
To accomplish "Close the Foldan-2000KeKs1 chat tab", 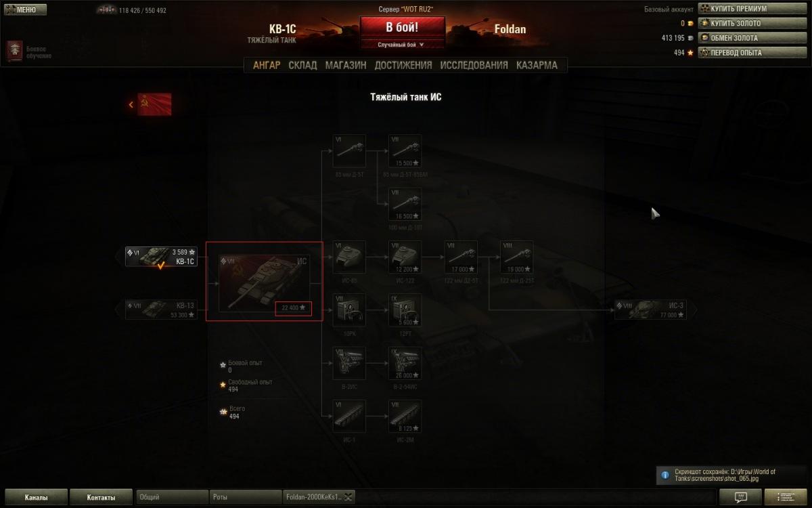I will [348, 497].
